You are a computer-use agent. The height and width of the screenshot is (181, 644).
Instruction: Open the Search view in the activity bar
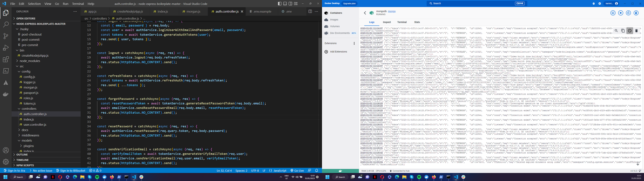tap(6, 24)
